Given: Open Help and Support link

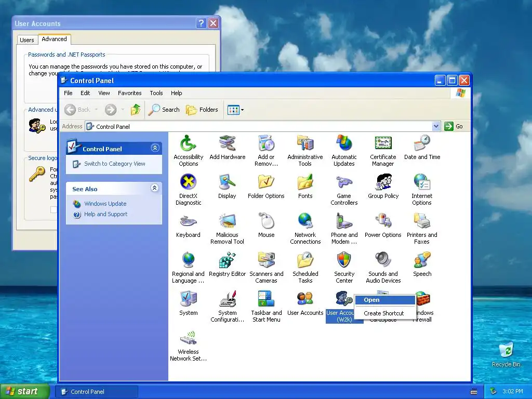Looking at the screenshot, I should [105, 214].
